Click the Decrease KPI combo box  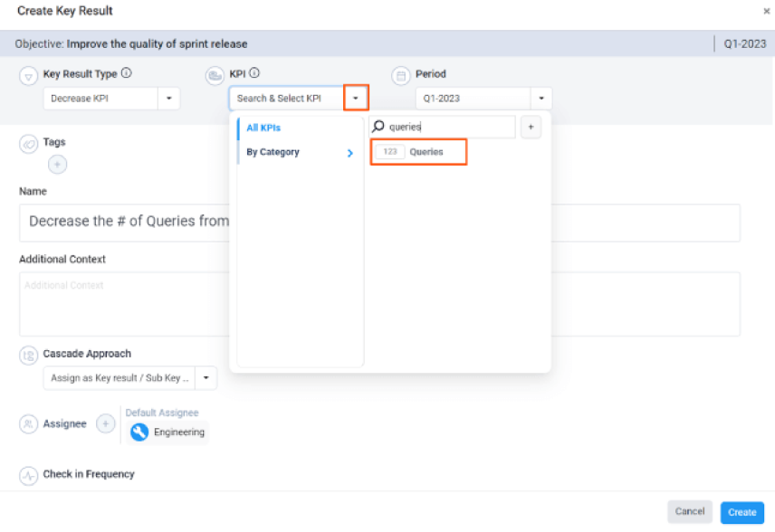111,99
